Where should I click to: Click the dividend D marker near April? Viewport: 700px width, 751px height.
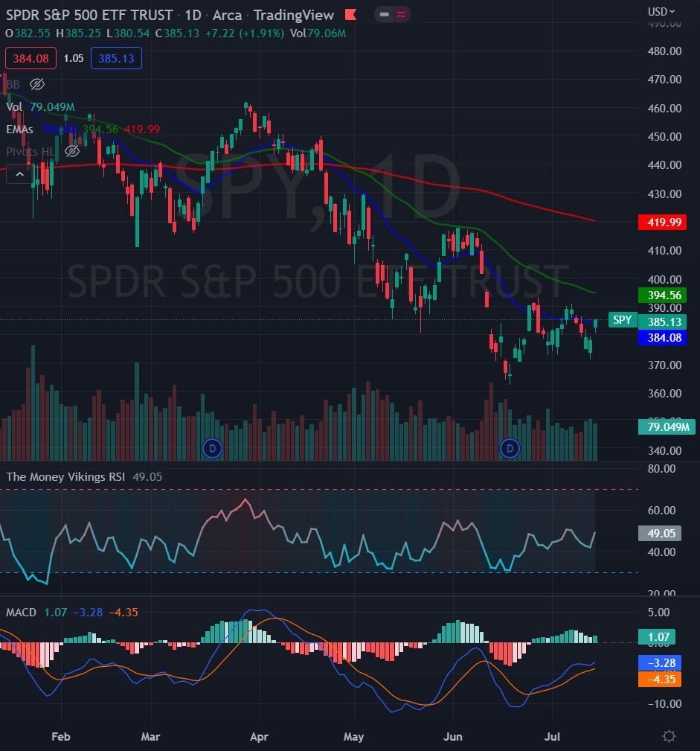point(212,449)
